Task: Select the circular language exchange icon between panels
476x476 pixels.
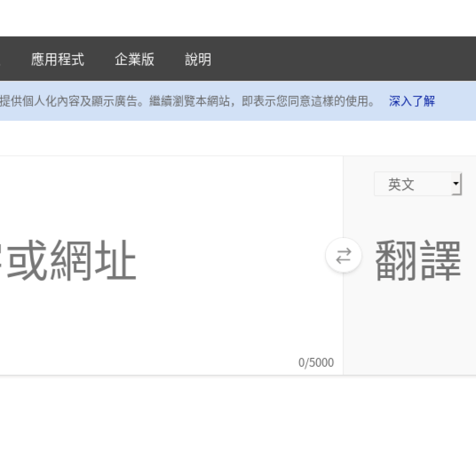Action: pyautogui.click(x=343, y=256)
